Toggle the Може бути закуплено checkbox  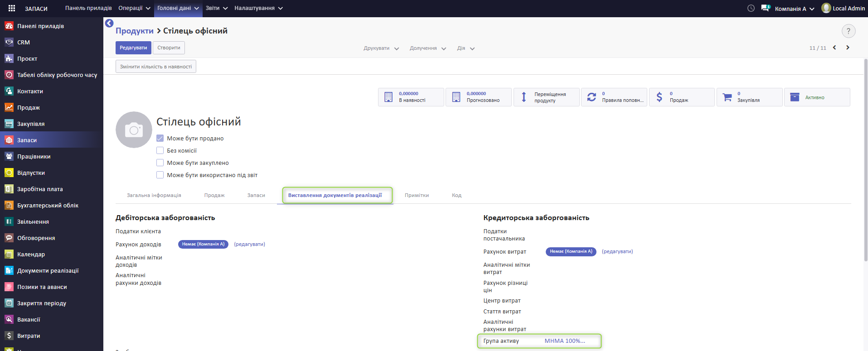point(160,163)
